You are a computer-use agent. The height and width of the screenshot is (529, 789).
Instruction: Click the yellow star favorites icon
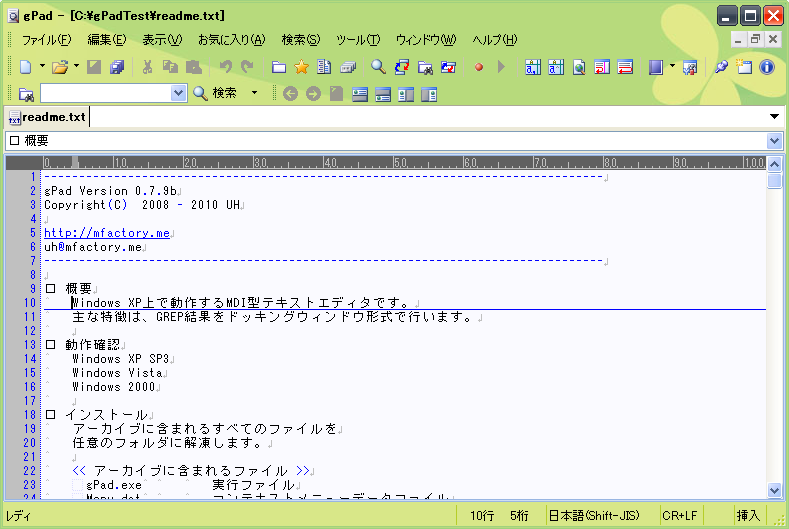pos(301,67)
